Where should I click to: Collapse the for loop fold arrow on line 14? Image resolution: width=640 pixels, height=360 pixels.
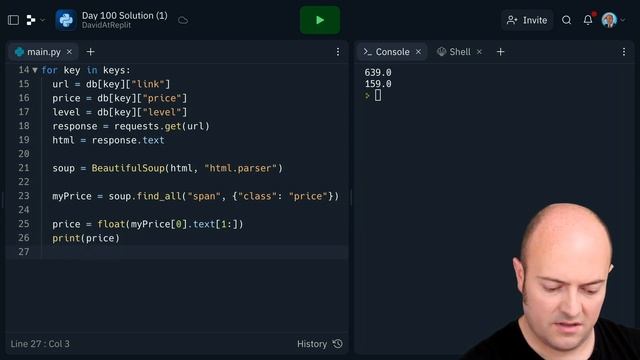[35, 70]
